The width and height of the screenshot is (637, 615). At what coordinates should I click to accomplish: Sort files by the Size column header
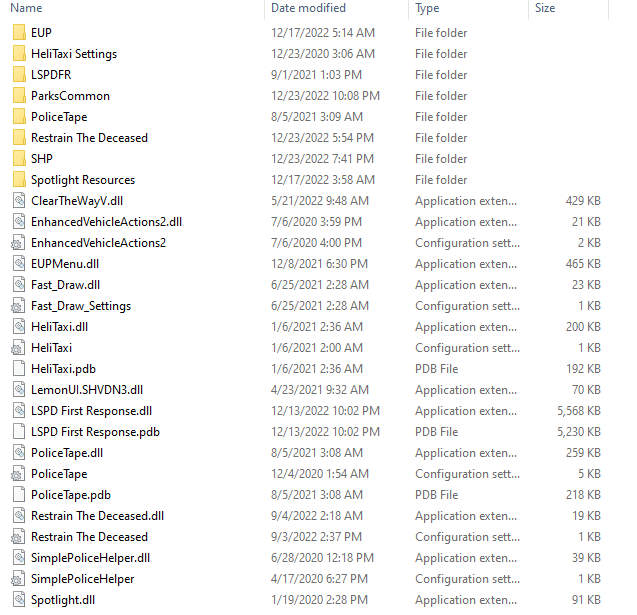[545, 8]
